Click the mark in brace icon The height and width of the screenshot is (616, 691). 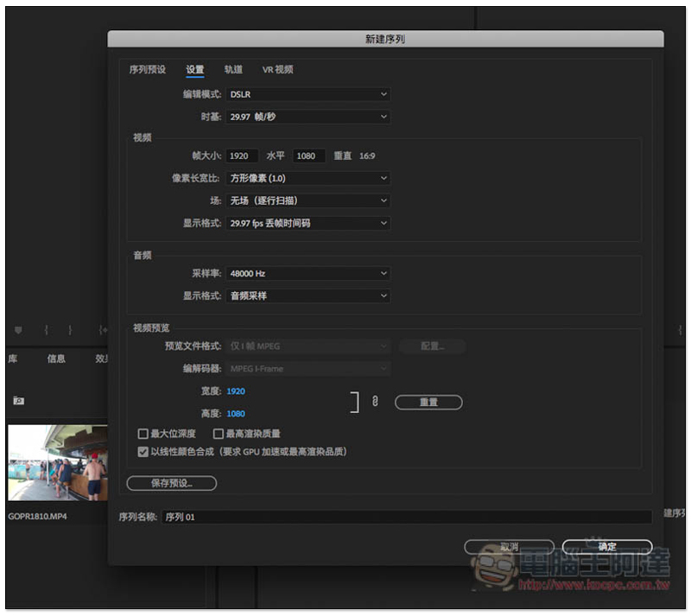[x=46, y=330]
